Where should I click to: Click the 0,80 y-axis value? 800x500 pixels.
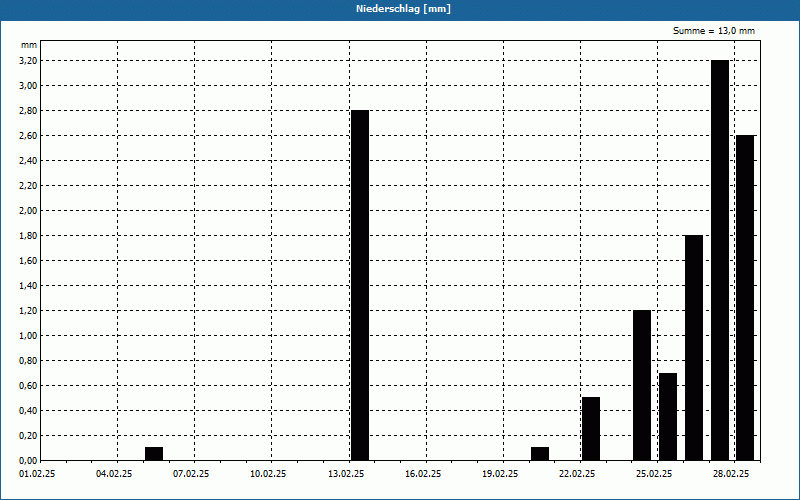click(x=28, y=361)
